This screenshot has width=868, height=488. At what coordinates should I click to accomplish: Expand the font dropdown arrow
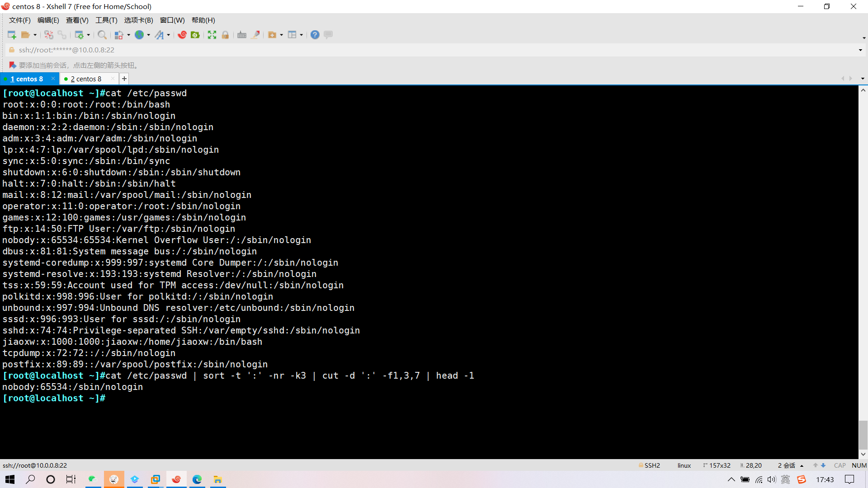(169, 35)
